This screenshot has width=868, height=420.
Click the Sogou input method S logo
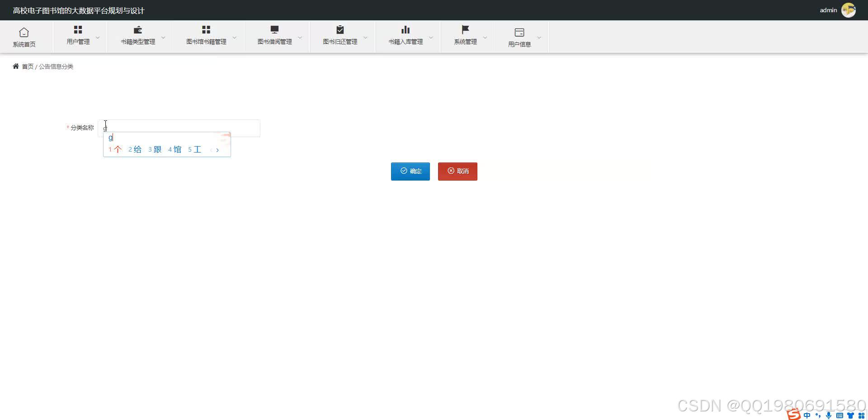click(x=794, y=415)
